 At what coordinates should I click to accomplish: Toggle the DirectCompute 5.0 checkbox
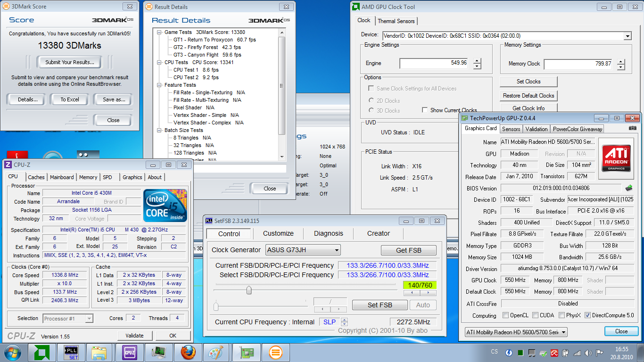[588, 315]
